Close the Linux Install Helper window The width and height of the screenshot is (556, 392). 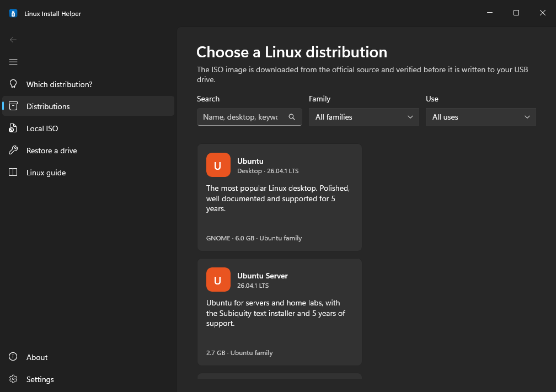coord(543,13)
